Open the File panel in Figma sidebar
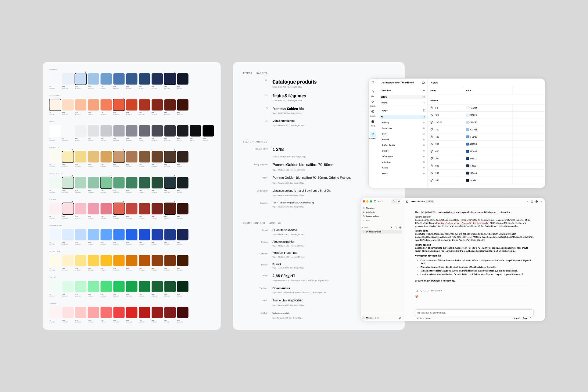 point(373,93)
